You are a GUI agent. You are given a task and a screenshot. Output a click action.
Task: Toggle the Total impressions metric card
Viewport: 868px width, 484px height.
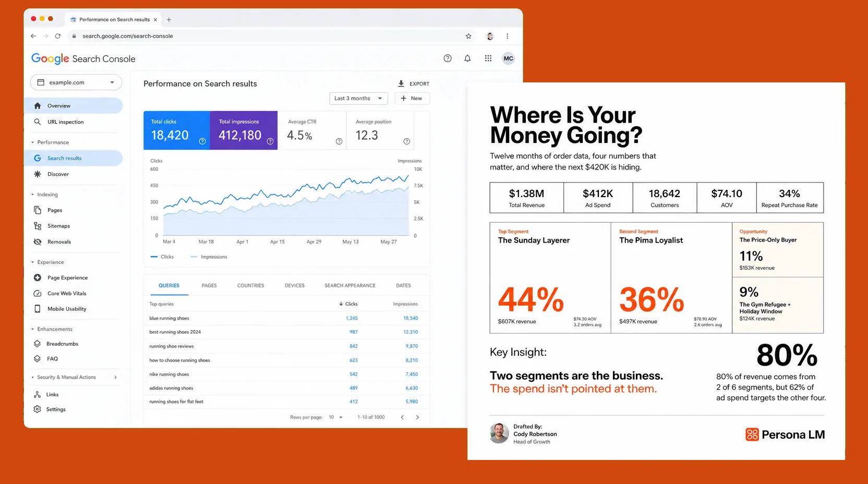coord(244,130)
